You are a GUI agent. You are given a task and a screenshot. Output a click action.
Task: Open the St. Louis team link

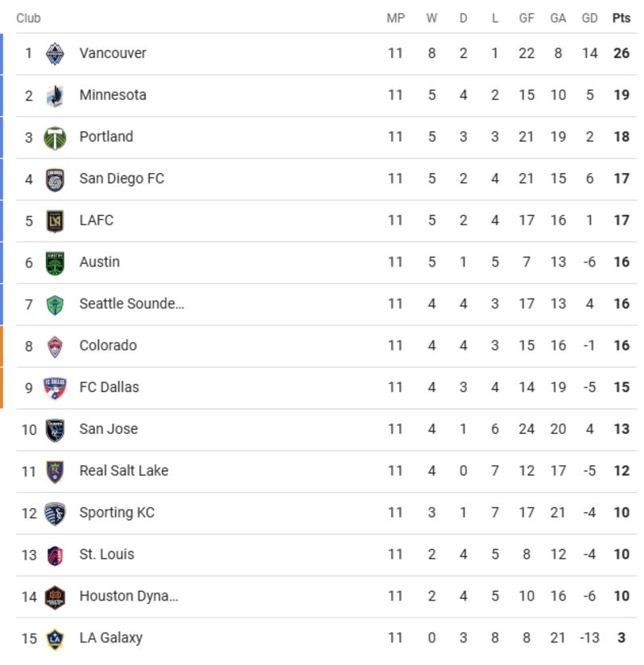click(x=106, y=555)
